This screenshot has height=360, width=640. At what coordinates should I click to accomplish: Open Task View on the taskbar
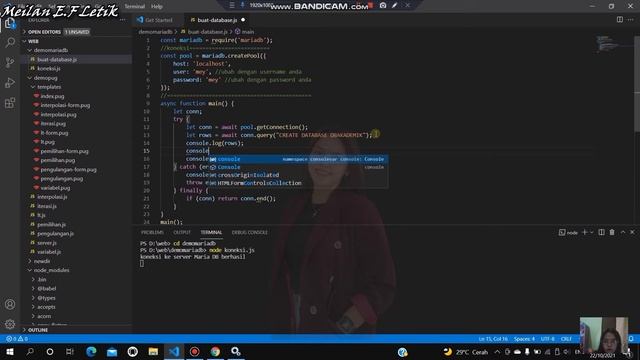[70, 351]
